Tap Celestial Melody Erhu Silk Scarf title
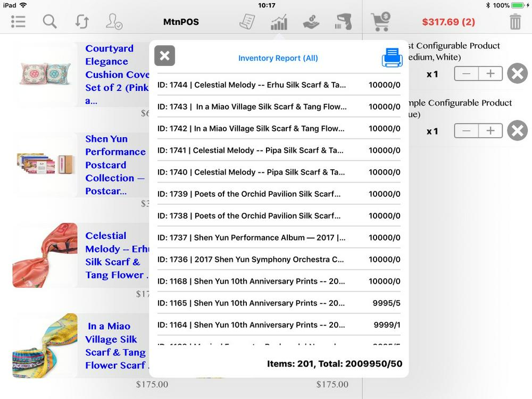The width and height of the screenshot is (532, 399). pyautogui.click(x=117, y=255)
